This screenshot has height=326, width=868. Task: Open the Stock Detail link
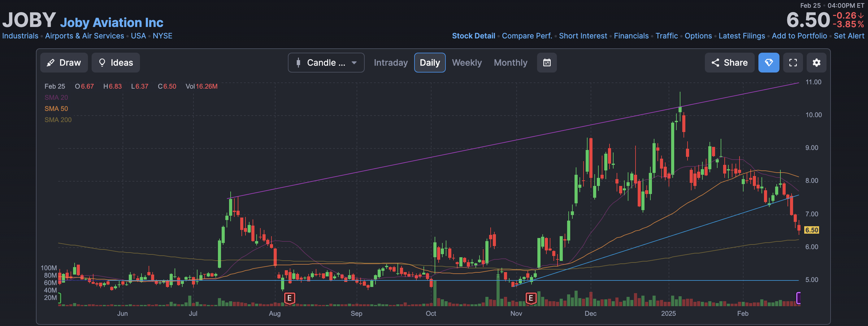[x=473, y=36]
